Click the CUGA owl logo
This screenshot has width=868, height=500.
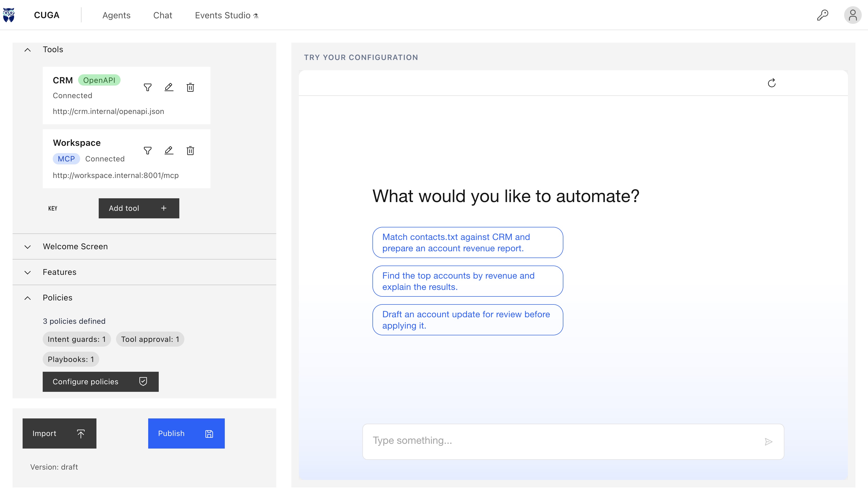[9, 15]
